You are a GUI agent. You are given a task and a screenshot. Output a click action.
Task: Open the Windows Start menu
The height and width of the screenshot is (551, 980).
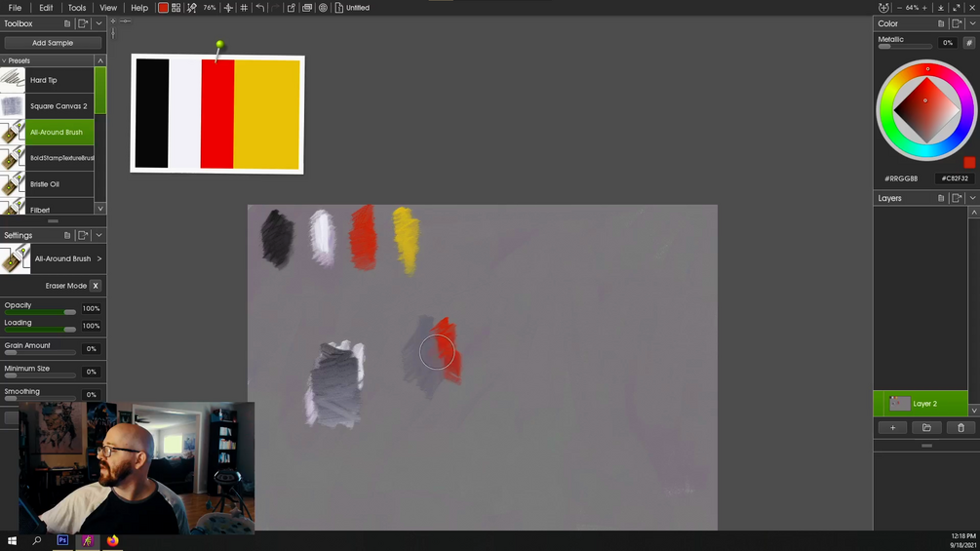[12, 540]
